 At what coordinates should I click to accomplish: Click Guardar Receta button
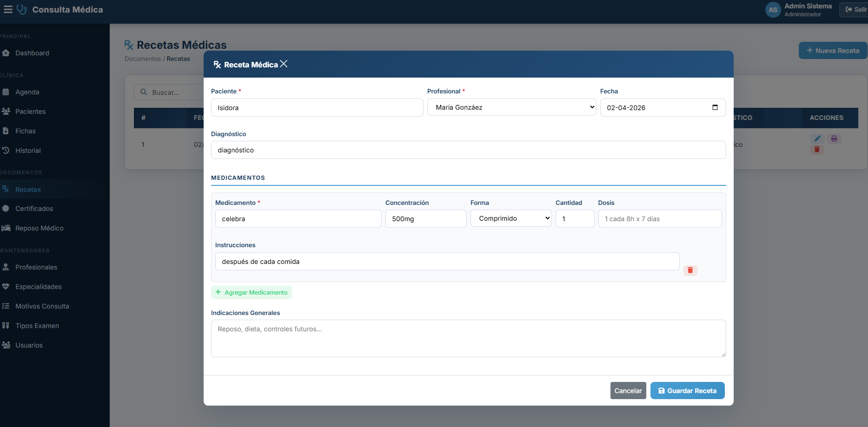(687, 391)
